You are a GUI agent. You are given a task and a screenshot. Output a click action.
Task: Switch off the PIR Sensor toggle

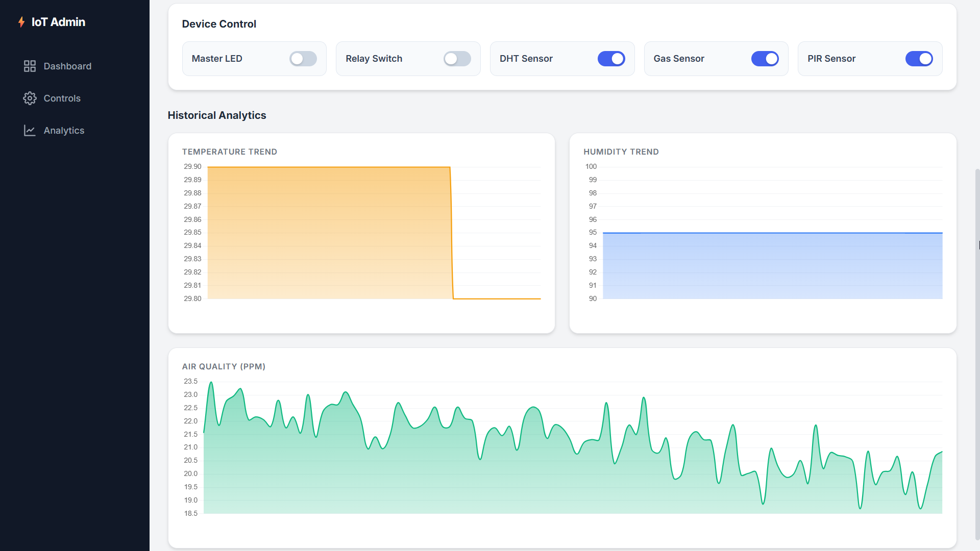click(919, 59)
